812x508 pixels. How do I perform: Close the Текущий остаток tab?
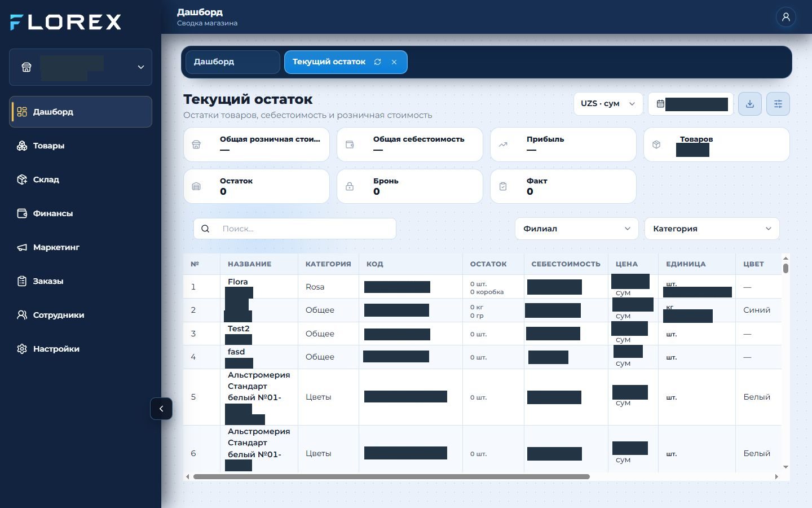pyautogui.click(x=394, y=62)
